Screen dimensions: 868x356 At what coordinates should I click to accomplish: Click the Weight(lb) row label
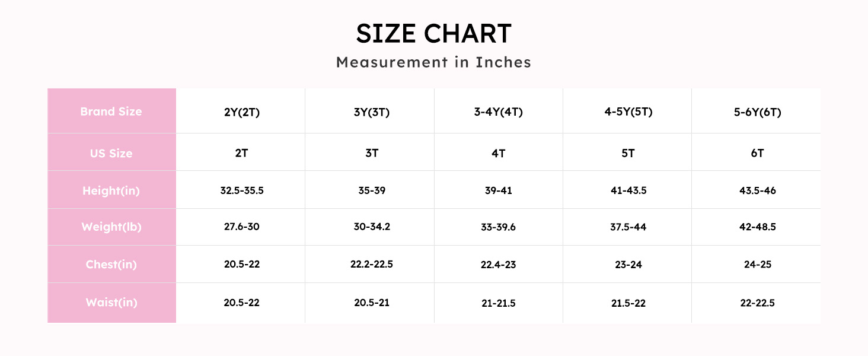(x=111, y=227)
